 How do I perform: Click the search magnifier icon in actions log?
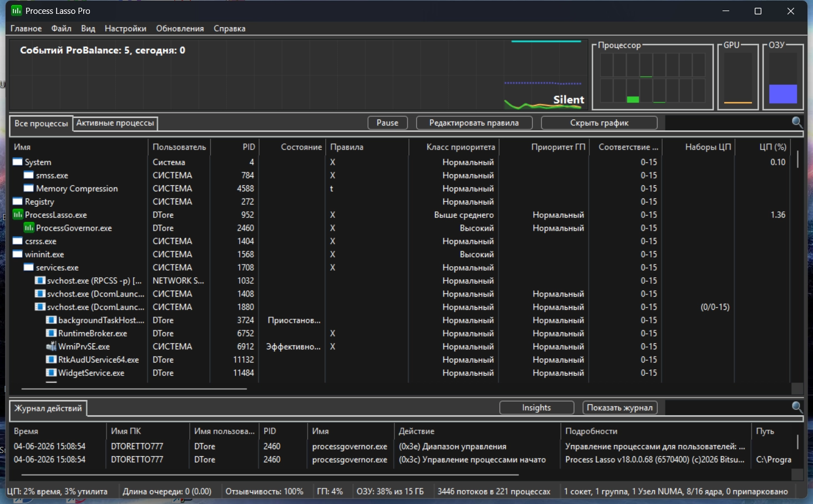click(797, 408)
